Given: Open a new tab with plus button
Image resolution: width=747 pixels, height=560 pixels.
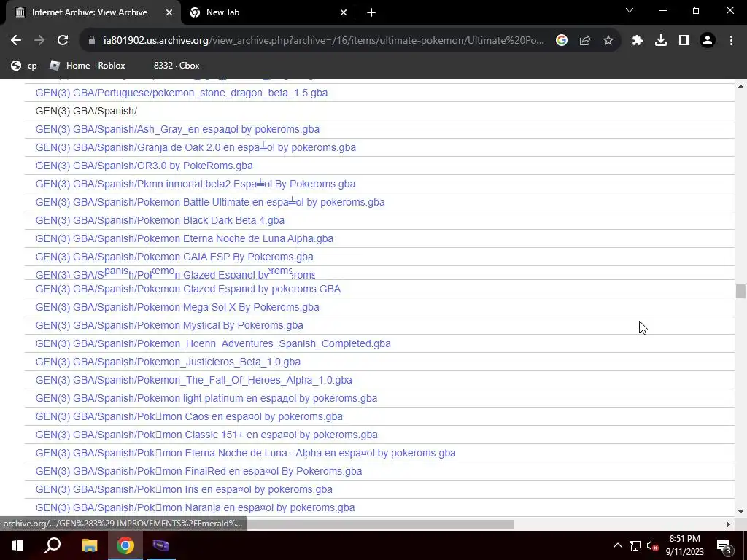Looking at the screenshot, I should (x=371, y=12).
